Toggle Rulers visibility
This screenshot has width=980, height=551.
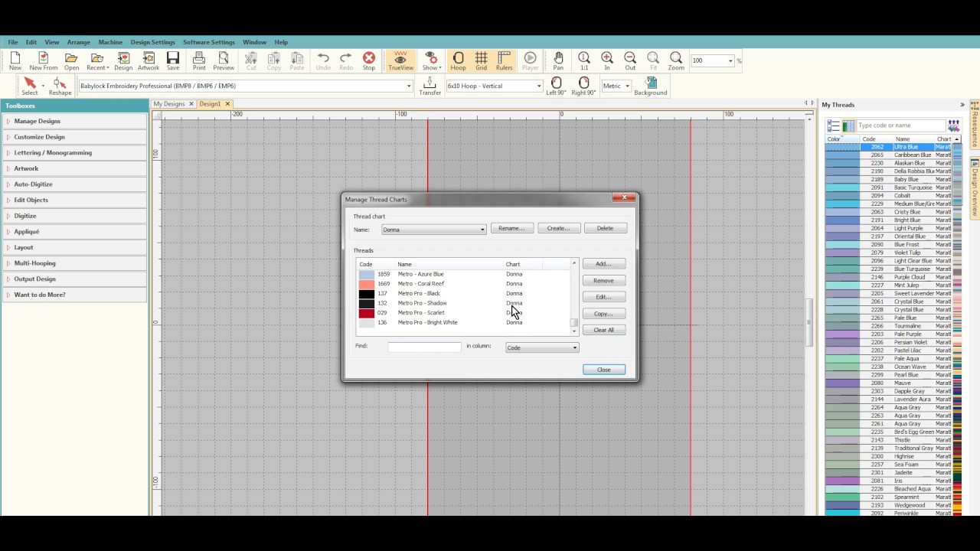point(505,61)
